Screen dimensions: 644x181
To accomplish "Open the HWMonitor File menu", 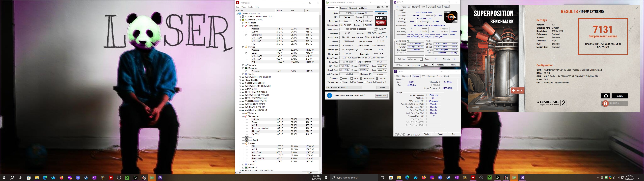I will (238, 7).
